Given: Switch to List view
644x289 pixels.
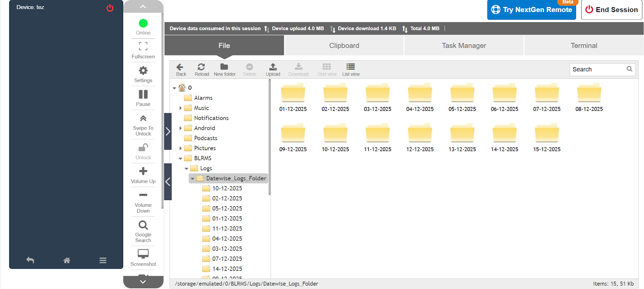Looking at the screenshot, I should click(351, 67).
